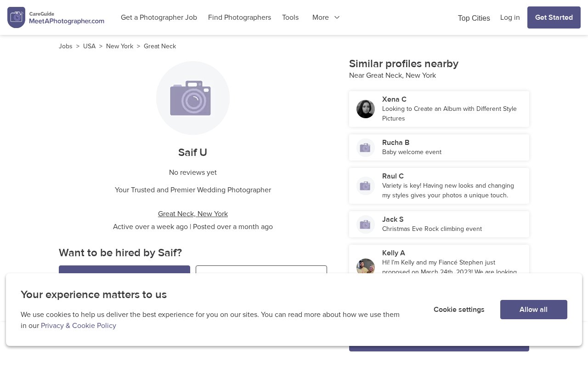Screen dimensions: 588x368
Task: Open Saif U's large camera profile picture
Action: (193, 98)
